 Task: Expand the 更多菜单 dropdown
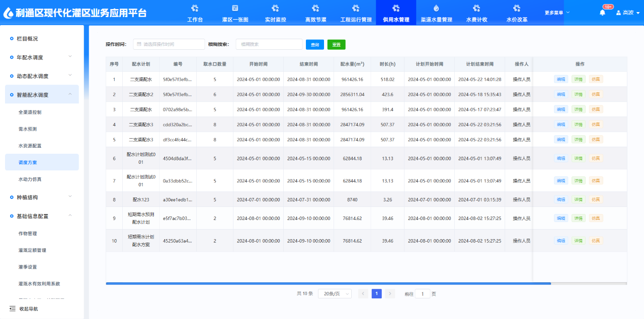click(x=557, y=13)
